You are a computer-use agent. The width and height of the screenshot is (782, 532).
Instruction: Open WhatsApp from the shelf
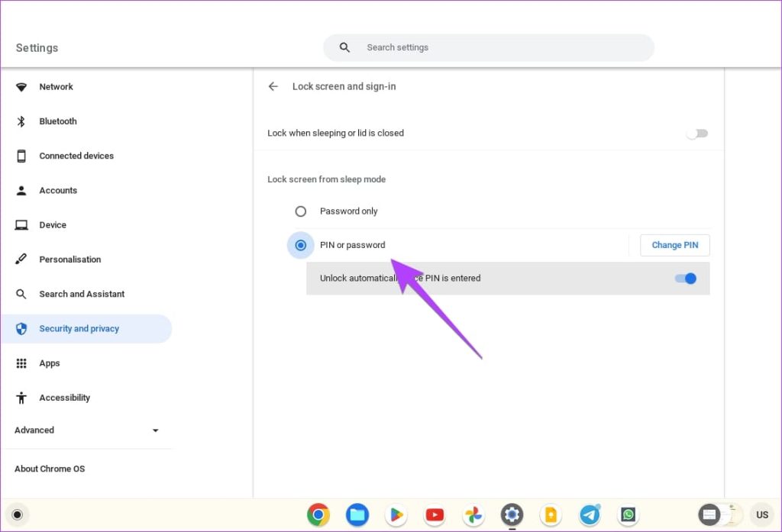pos(629,514)
